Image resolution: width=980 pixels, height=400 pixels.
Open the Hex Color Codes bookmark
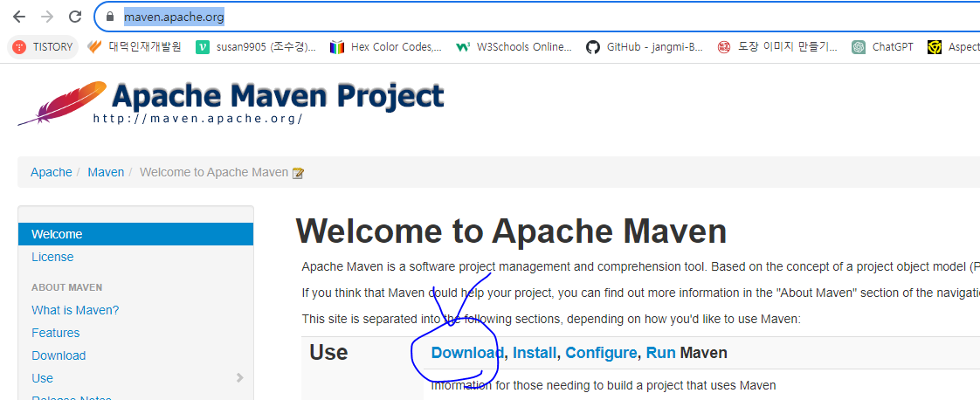click(x=386, y=47)
